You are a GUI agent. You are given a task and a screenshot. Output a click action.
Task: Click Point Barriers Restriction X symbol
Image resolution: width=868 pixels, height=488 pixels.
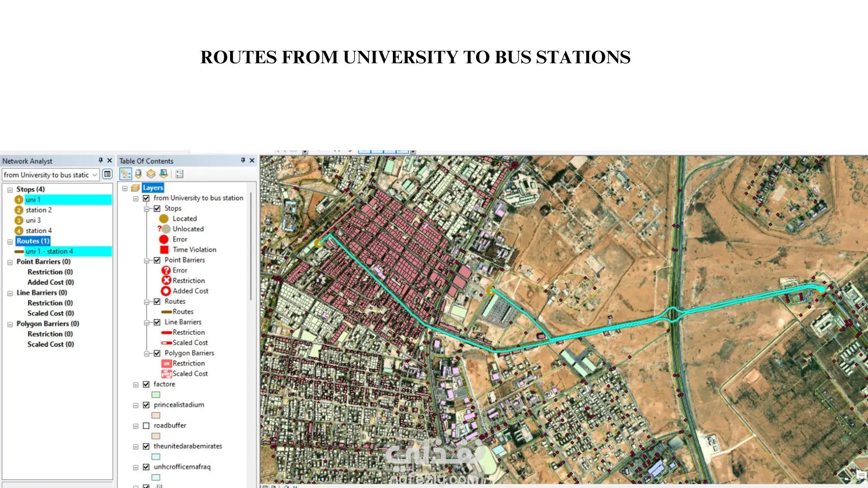166,281
